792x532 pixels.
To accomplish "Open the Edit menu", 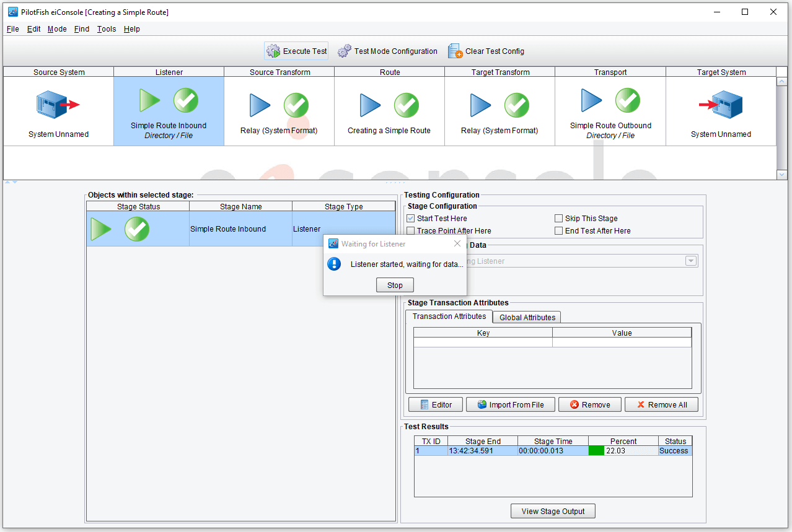I will click(x=34, y=29).
